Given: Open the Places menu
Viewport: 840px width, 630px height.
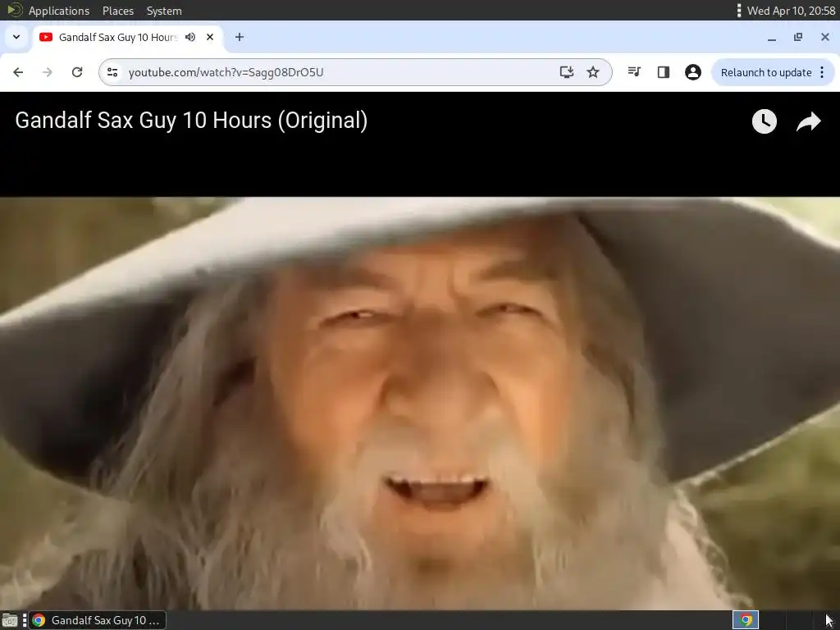Looking at the screenshot, I should click(x=118, y=11).
